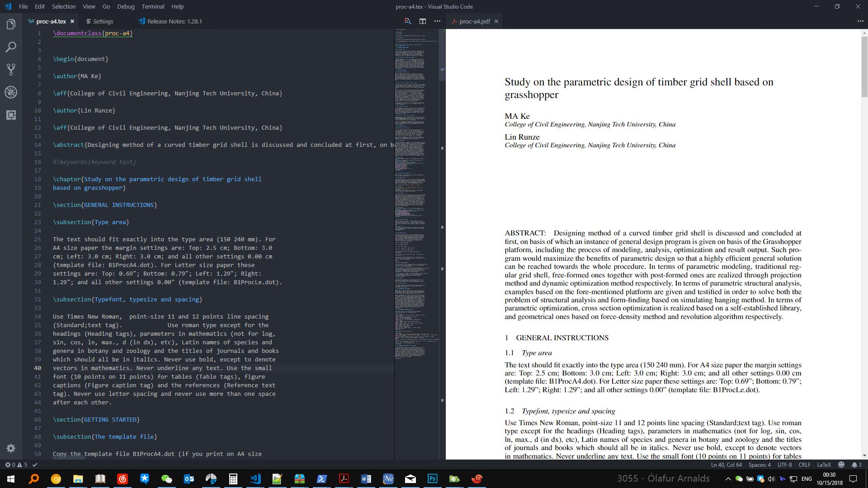
Task: Click the PDF title 'Study on the parametric design'
Action: pos(639,88)
